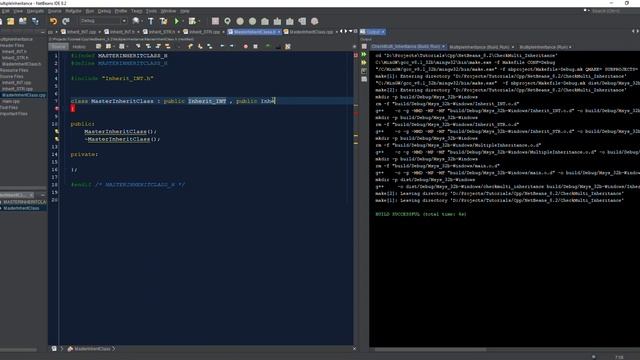Select MasterInheritClass in the Navigator panel
The image size is (640, 360).
point(21,208)
